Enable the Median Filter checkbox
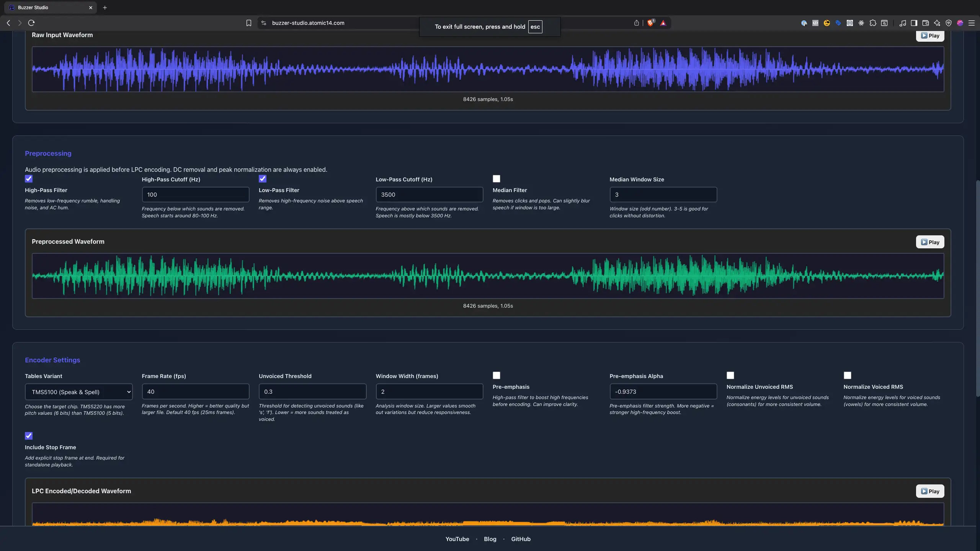Image resolution: width=980 pixels, height=551 pixels. [x=497, y=179]
